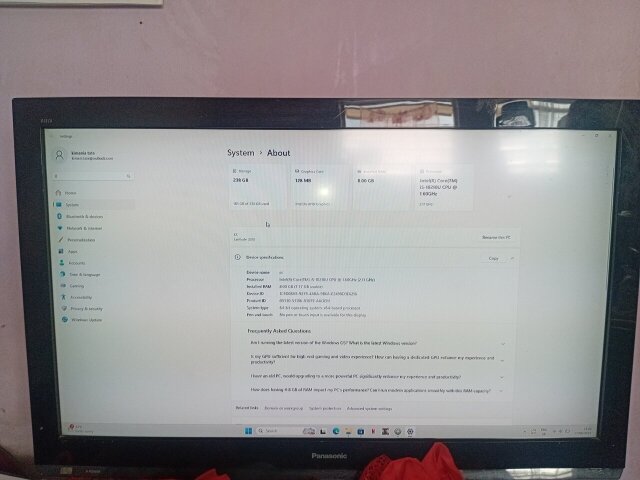Open Advanced system settings link
The image size is (640, 480).
tap(369, 408)
